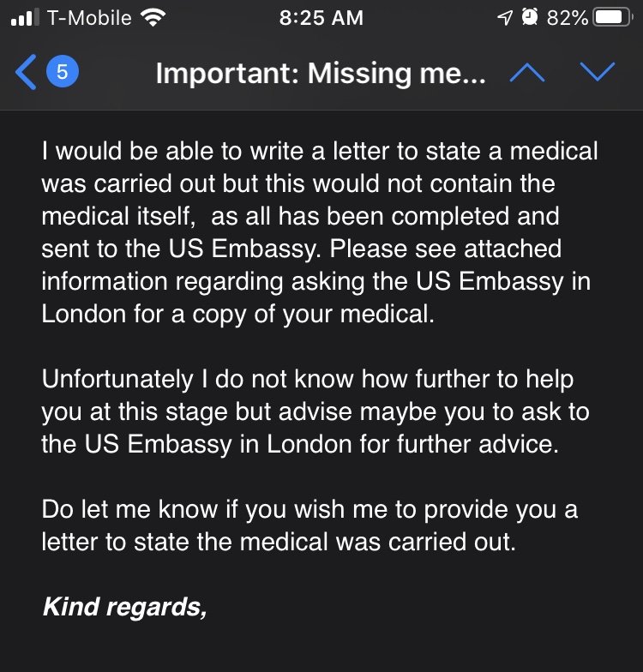Select the line starting 'Do let me know'
The height and width of the screenshot is (672, 643).
coord(309,509)
